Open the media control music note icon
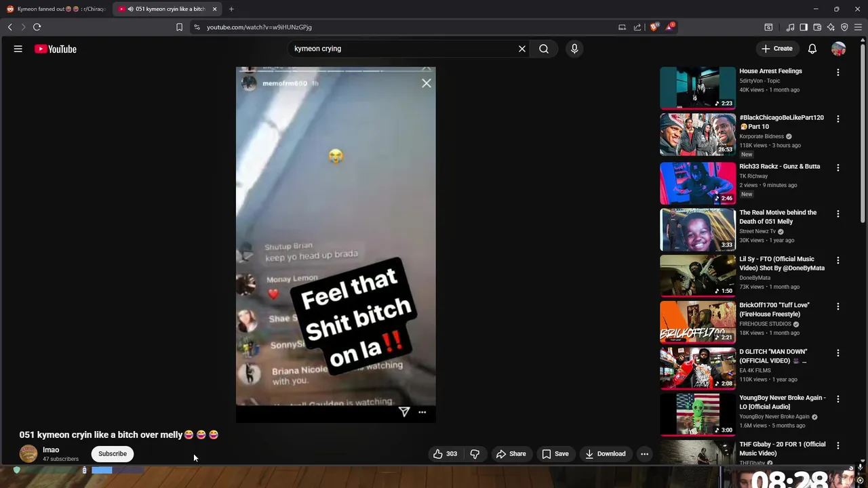The width and height of the screenshot is (868, 488). point(790,27)
